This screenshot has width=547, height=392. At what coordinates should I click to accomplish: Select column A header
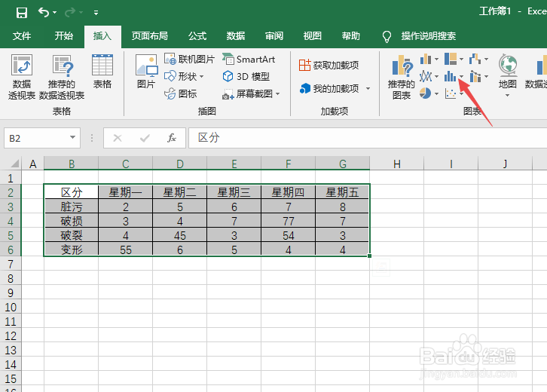pyautogui.click(x=33, y=164)
